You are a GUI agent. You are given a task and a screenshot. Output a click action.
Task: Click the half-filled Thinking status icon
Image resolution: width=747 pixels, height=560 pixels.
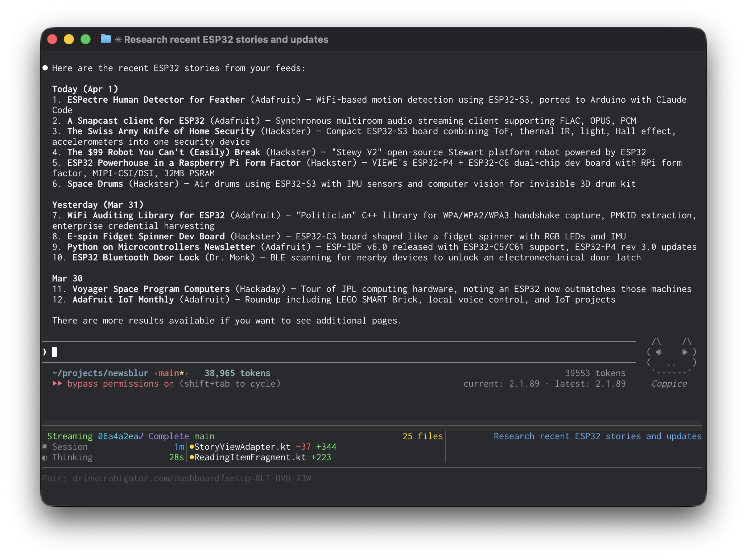point(45,458)
